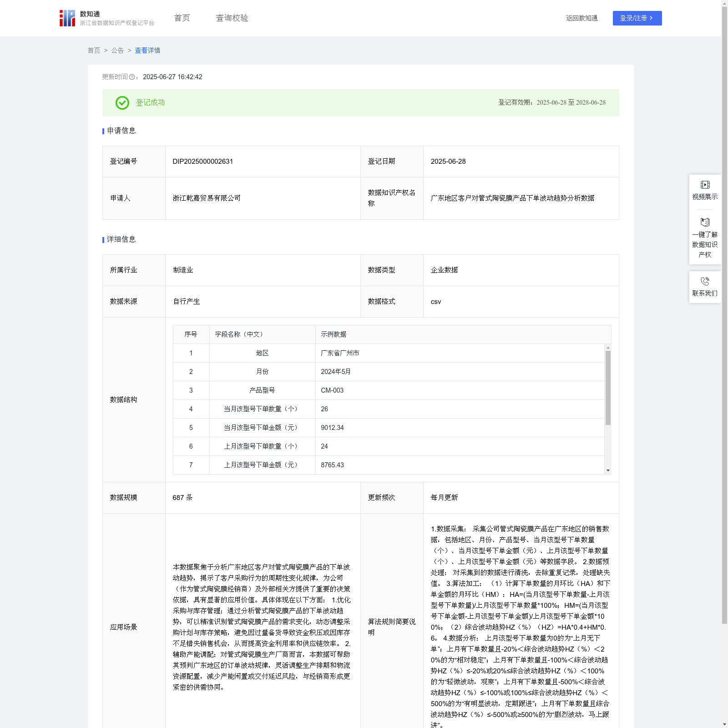This screenshot has width=728, height=728.
Task: Open the 首页 navigation menu item
Action: click(x=182, y=18)
